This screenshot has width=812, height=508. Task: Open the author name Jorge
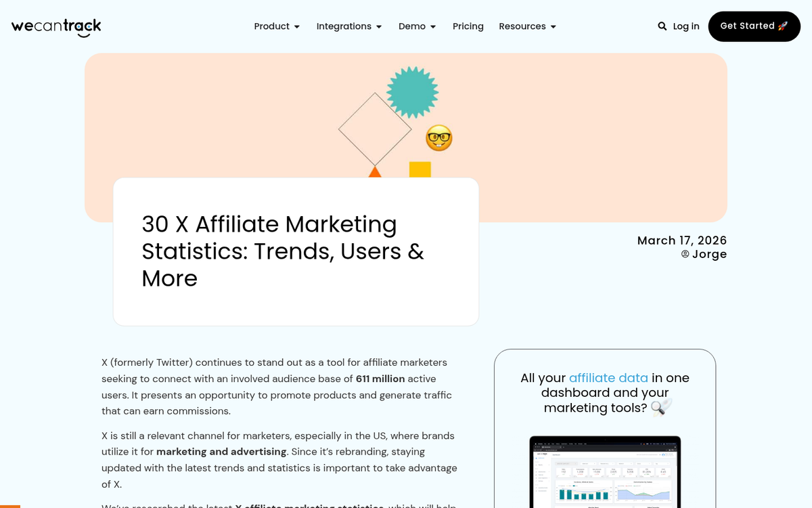tap(709, 254)
